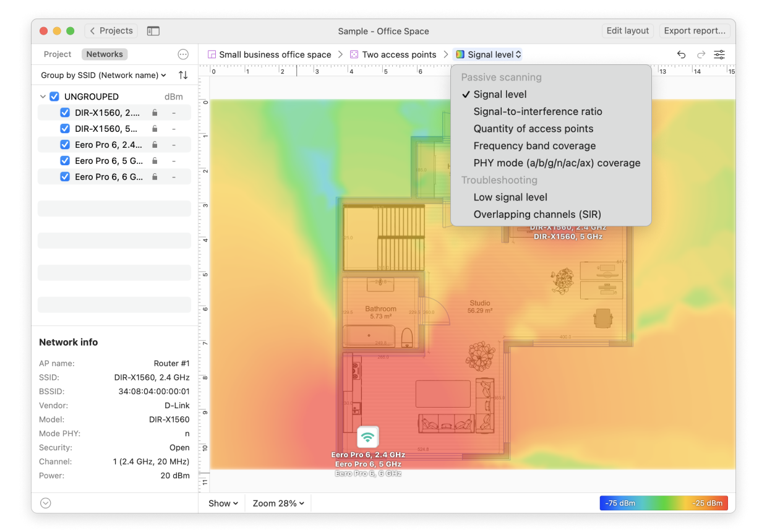Image resolution: width=767 pixels, height=532 pixels.
Task: Click the circled chevron at sidebar bottom
Action: [45, 503]
